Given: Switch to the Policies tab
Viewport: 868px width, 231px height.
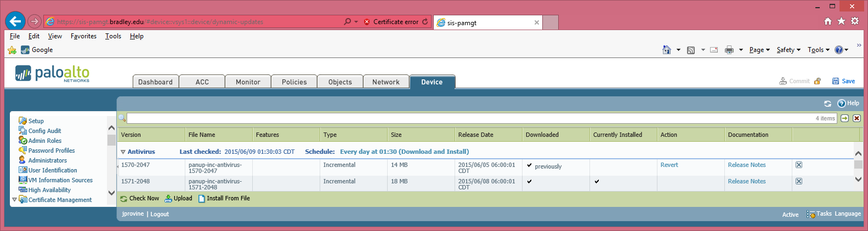Looking at the screenshot, I should click(294, 82).
